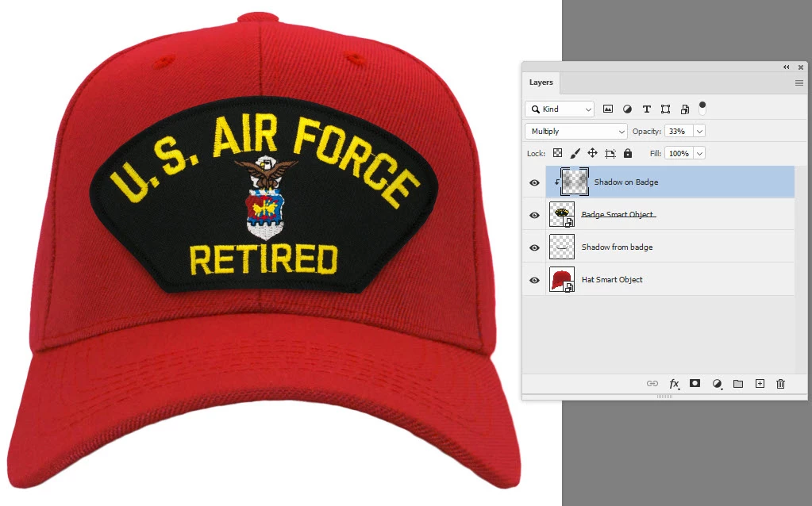Screen dimensions: 812x506
Task: Click the Fill 100% value field
Action: point(679,154)
